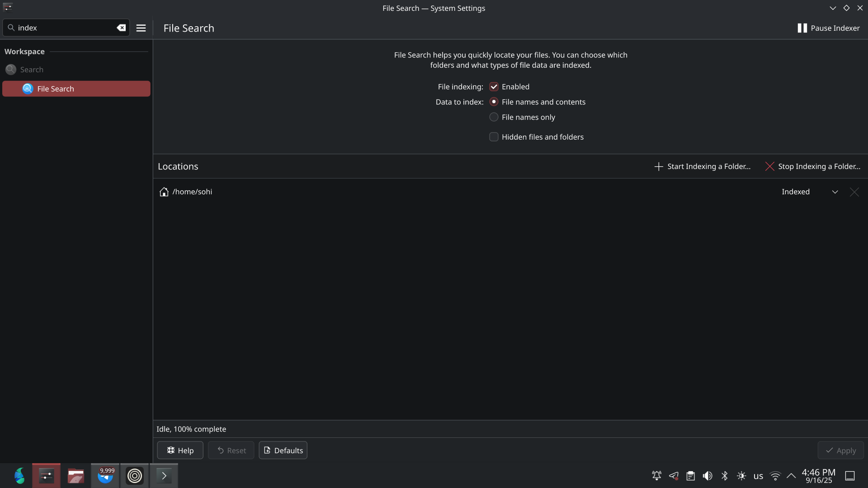868x488 pixels.
Task: Remove the /home/sohi location entry
Action: tap(854, 192)
